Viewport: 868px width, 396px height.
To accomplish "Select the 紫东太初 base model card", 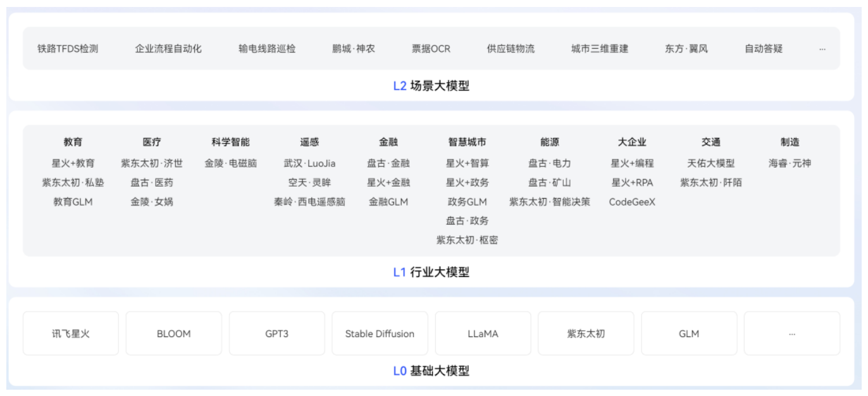I will point(586,333).
